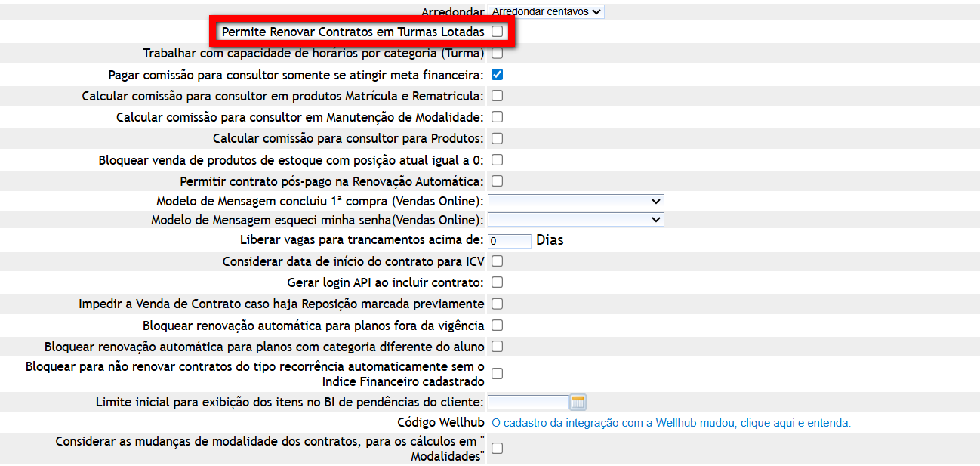The width and height of the screenshot is (980, 466).
Task: Click the Liberar vagas para trancamentos Dias field
Action: point(510,242)
